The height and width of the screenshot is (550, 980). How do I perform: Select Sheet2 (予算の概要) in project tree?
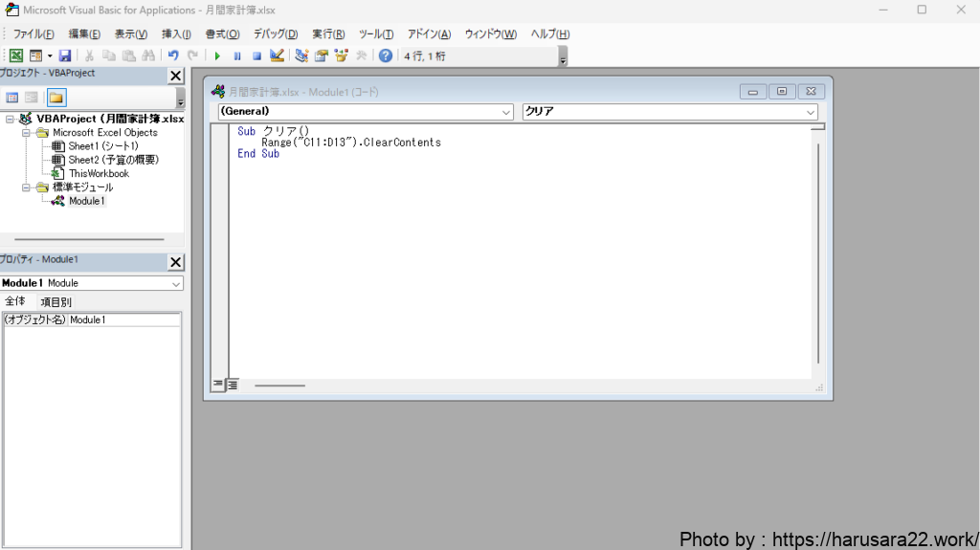point(113,160)
